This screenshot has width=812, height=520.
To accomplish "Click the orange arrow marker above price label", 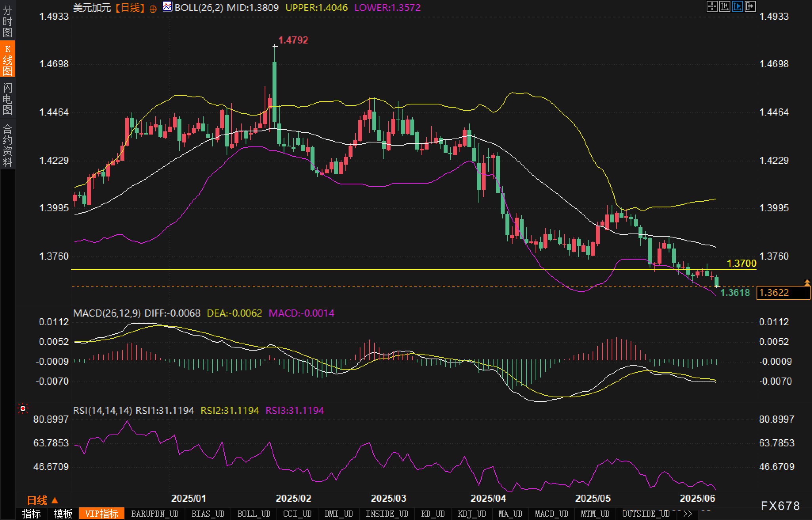I will click(x=807, y=282).
